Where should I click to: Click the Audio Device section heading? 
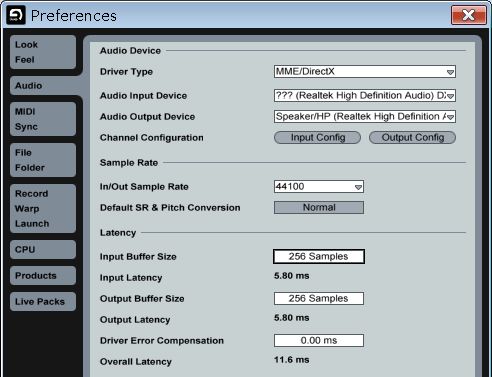pyautogui.click(x=130, y=51)
